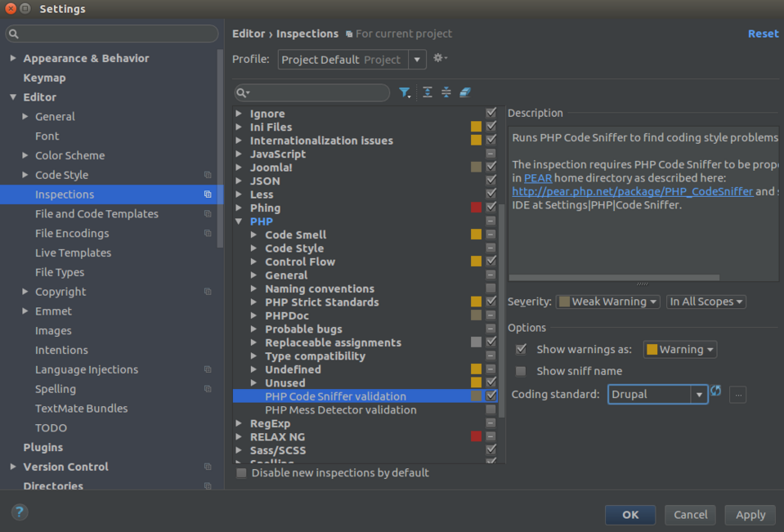
Task: Open the Live Templates settings page
Action: point(73,253)
